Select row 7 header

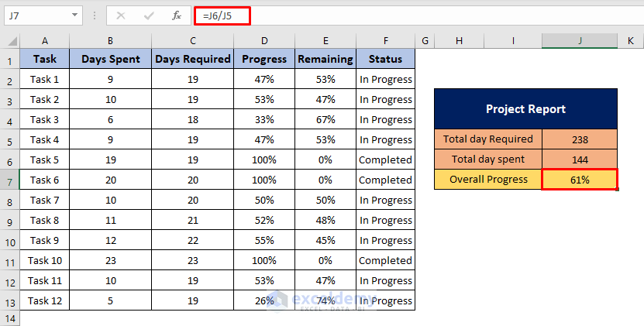10,180
